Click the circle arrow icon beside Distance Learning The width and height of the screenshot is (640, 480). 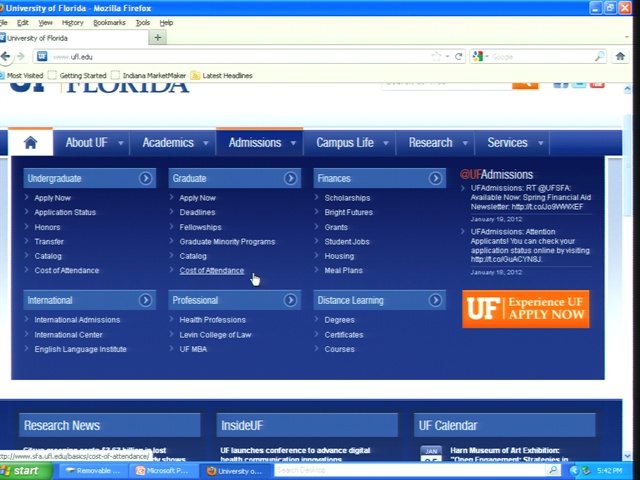pyautogui.click(x=435, y=300)
